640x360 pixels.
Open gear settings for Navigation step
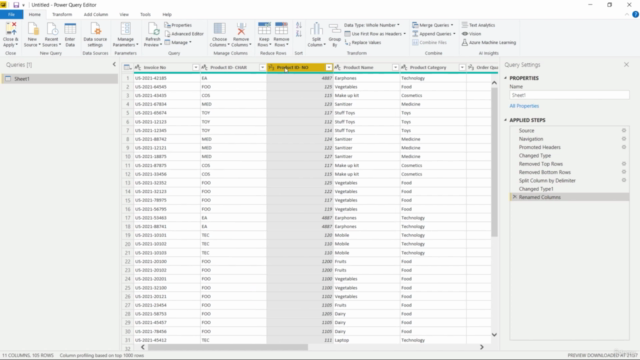tap(624, 139)
